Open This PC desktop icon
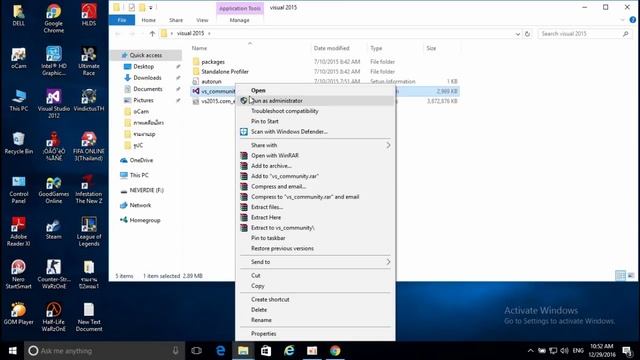The width and height of the screenshot is (640, 360). [18, 100]
